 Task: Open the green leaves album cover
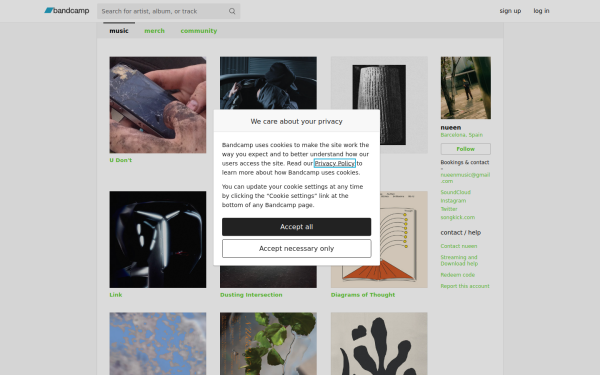tap(268, 344)
